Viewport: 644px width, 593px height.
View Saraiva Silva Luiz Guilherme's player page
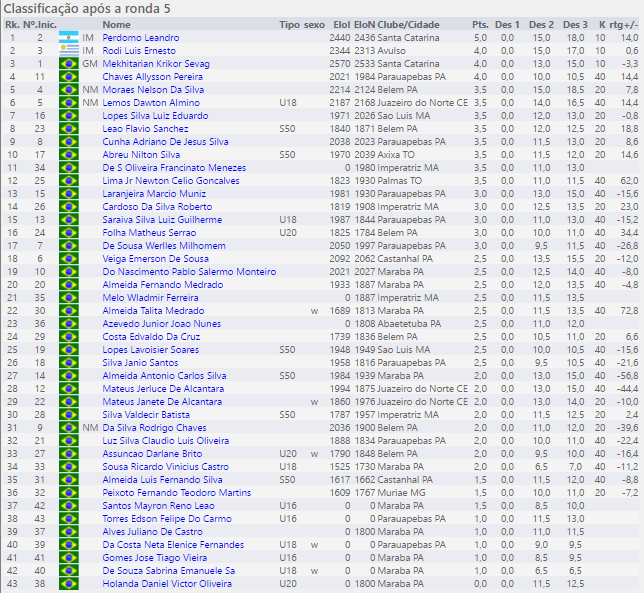coord(160,219)
